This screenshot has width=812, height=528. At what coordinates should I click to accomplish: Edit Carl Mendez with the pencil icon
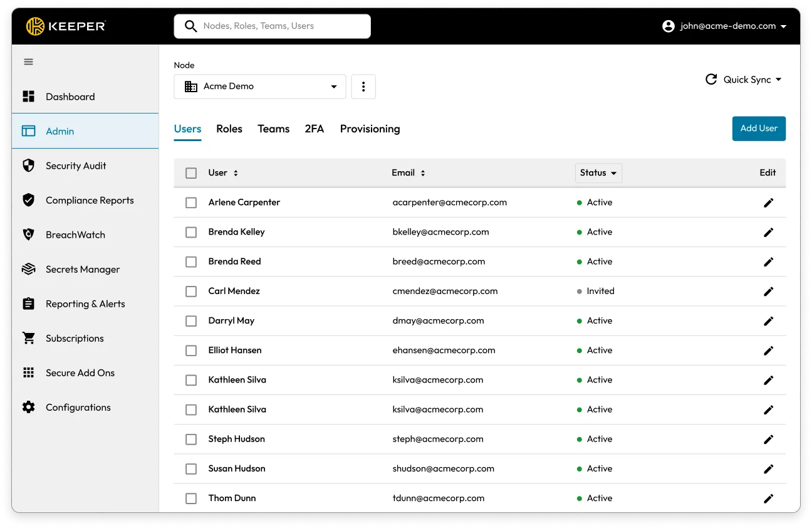click(769, 291)
